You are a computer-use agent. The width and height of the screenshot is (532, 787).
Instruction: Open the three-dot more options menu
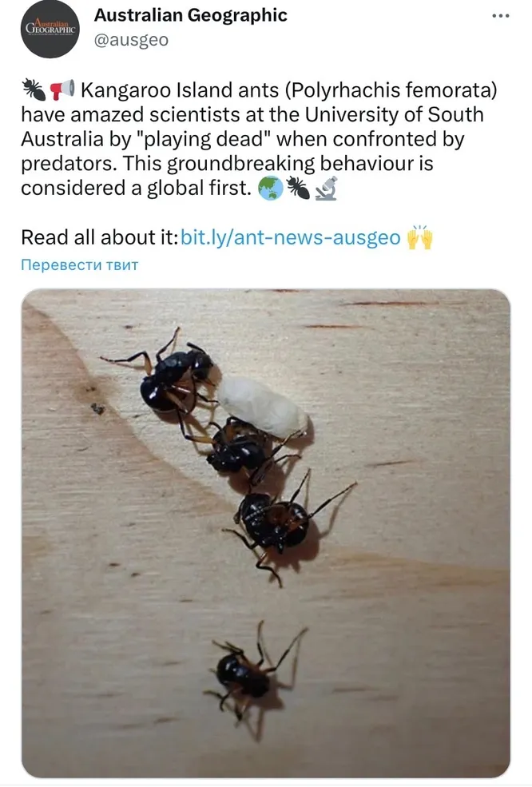pos(500,16)
